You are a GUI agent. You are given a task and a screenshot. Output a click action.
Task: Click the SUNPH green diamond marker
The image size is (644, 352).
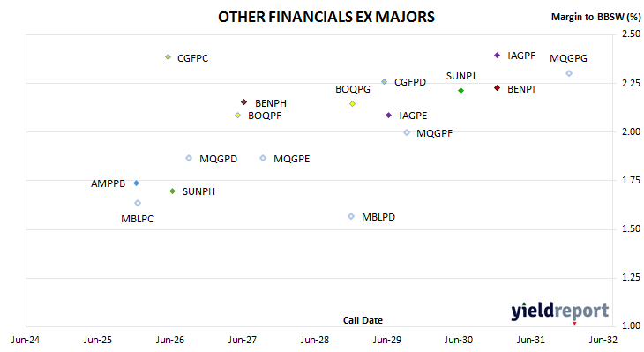(x=173, y=191)
